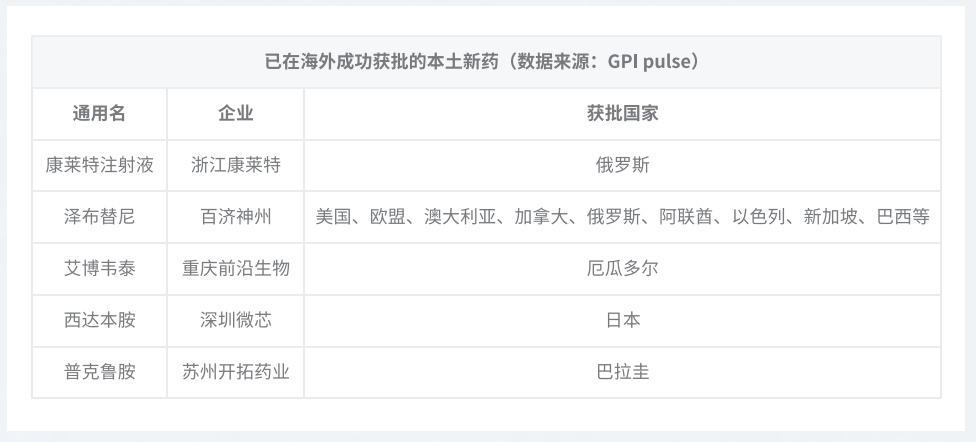This screenshot has width=976, height=442.
Task: Click the "西达本胺" drug name cell
Action: click(99, 320)
